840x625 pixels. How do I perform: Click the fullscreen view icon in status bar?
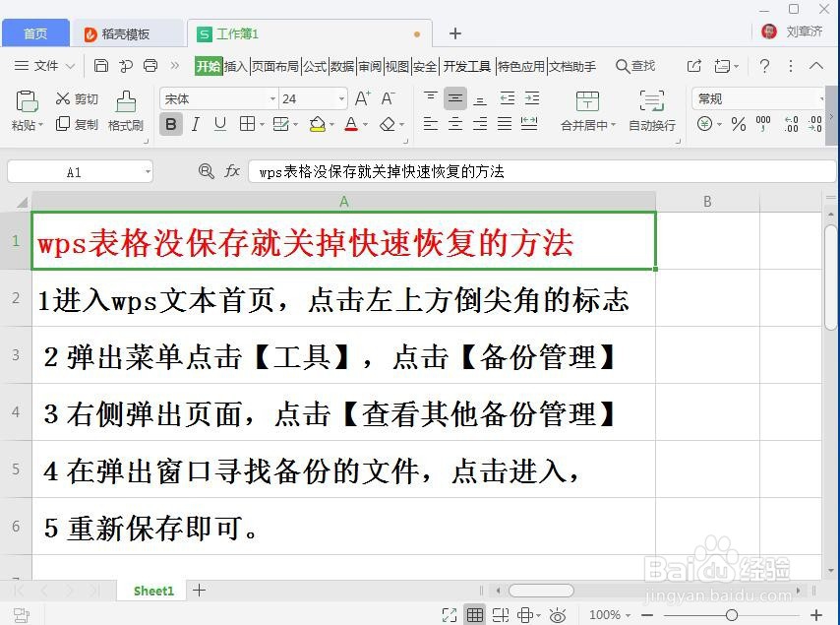[x=449, y=615]
